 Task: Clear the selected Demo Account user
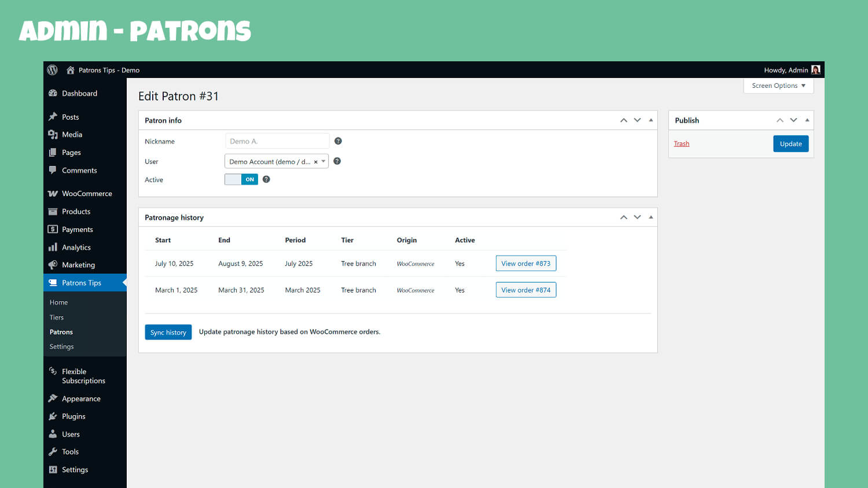pos(315,162)
